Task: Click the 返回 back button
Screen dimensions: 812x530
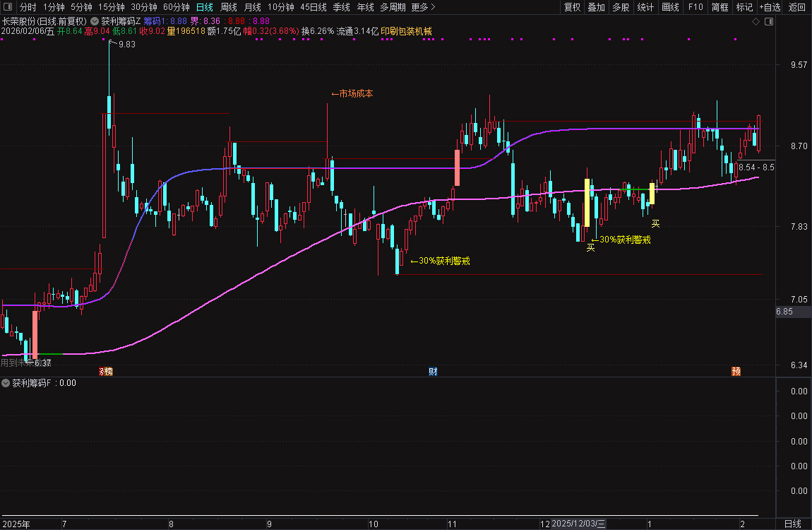Action: [x=796, y=7]
